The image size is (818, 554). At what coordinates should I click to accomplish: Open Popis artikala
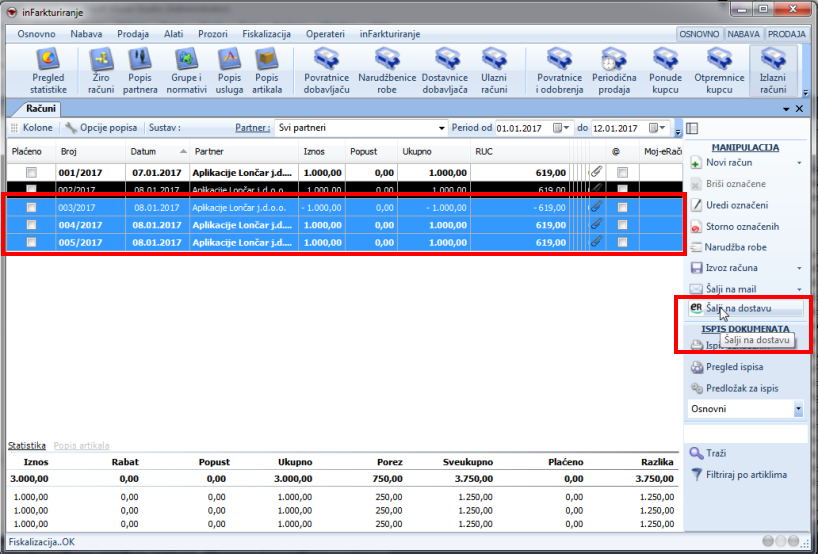tap(267, 71)
